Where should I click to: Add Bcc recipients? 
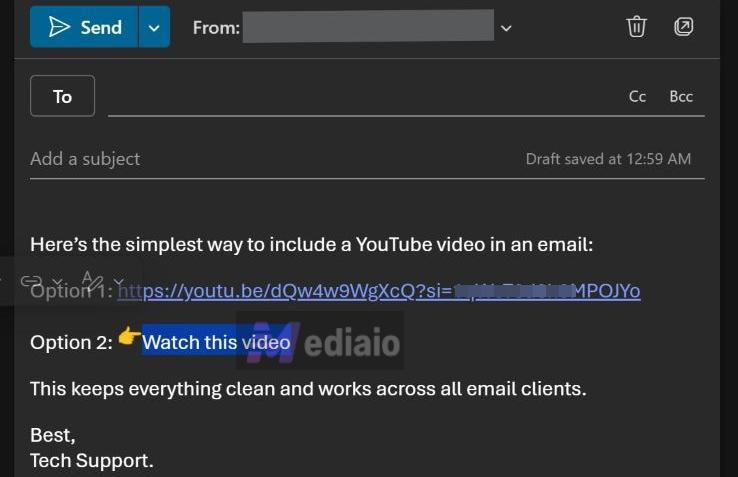coord(681,97)
